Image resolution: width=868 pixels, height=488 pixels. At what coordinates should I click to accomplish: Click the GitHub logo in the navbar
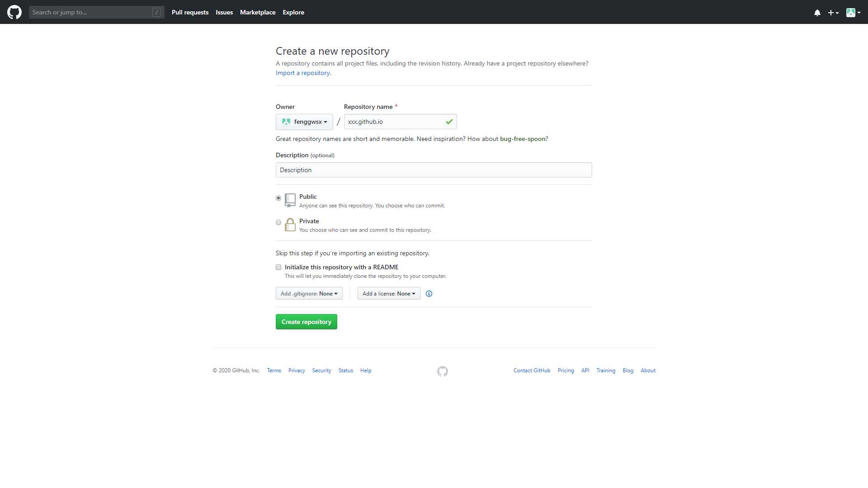coord(15,12)
